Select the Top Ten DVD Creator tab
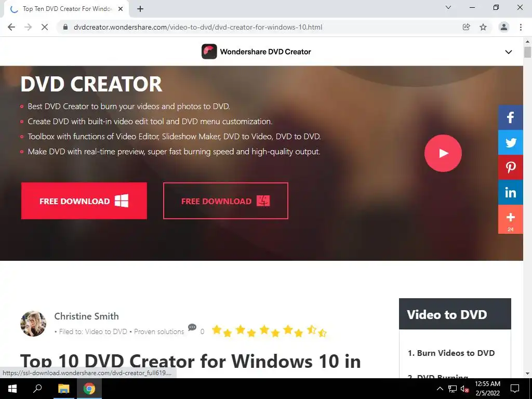The image size is (532, 399). point(67,9)
